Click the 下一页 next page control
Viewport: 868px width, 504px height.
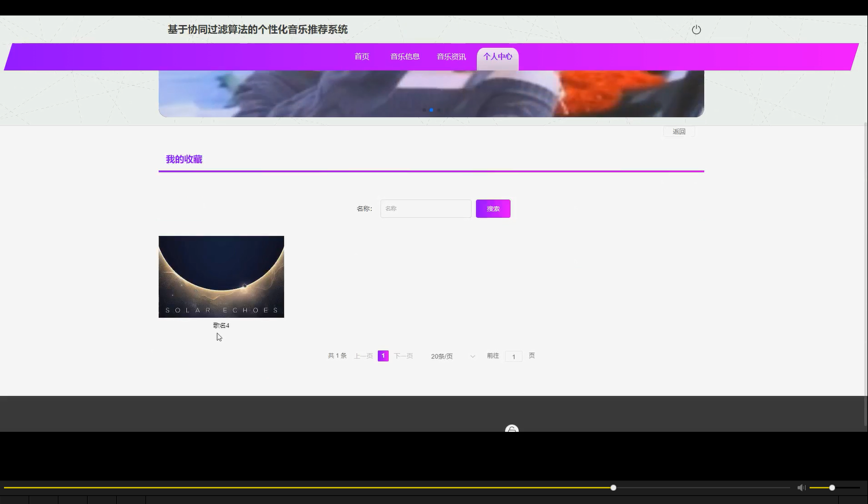403,356
